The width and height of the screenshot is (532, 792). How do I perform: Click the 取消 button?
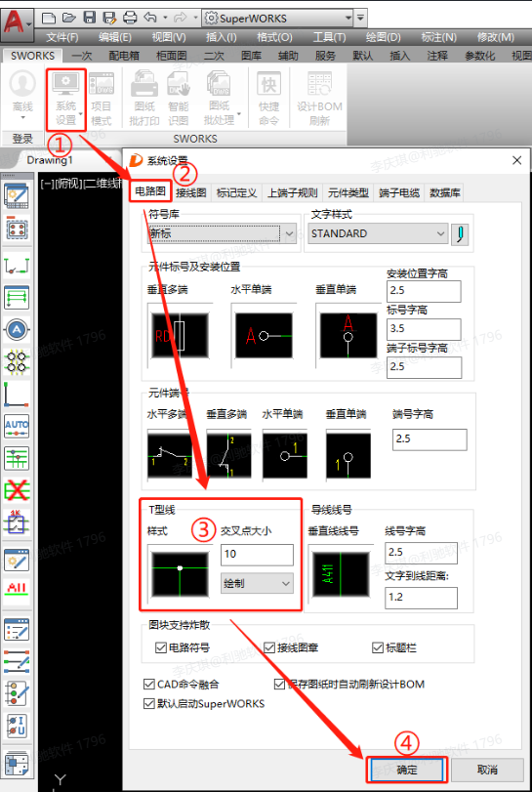click(487, 770)
